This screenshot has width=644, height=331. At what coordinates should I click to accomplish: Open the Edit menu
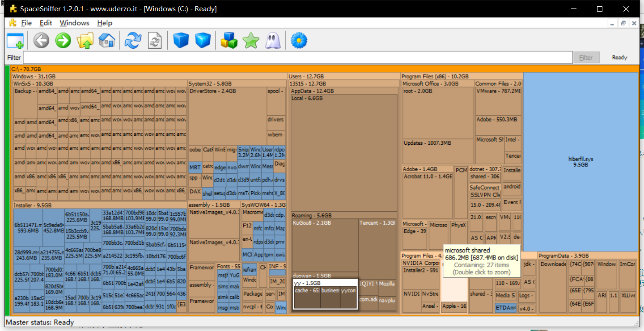pyautogui.click(x=46, y=23)
